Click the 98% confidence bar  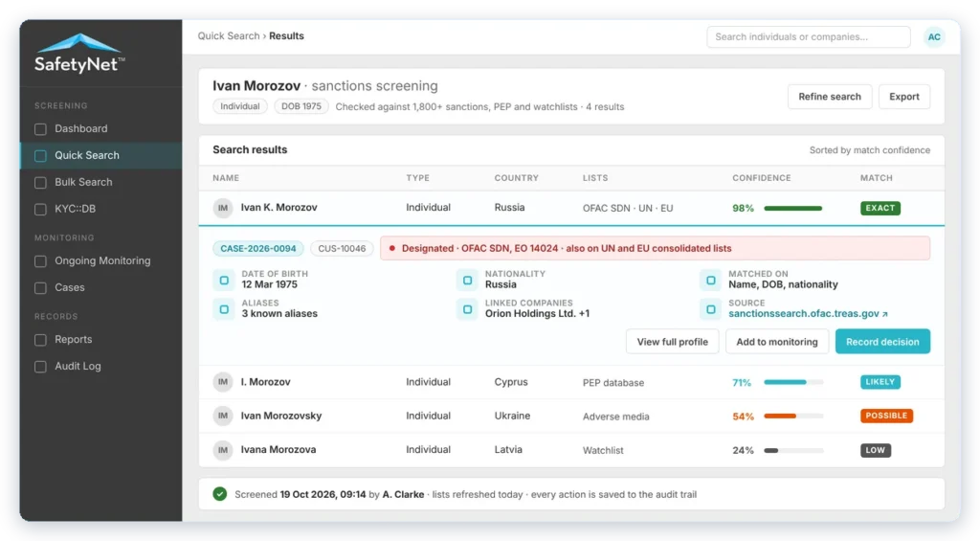coord(793,209)
